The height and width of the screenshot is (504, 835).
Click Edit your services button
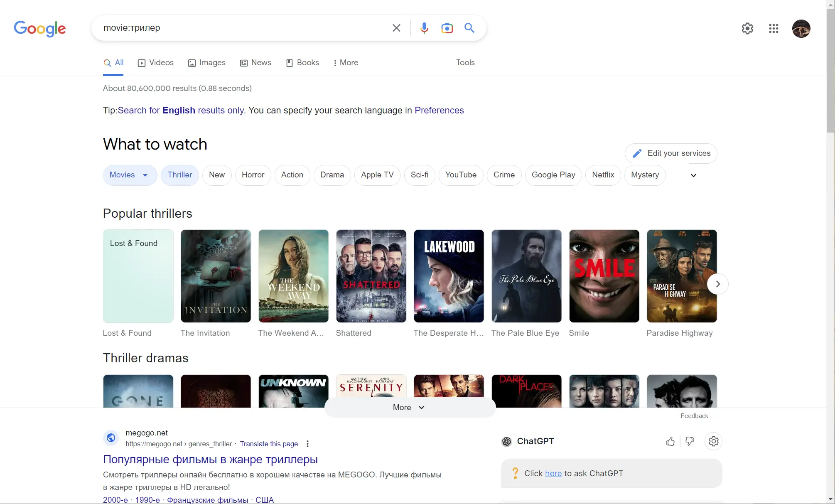(x=671, y=153)
